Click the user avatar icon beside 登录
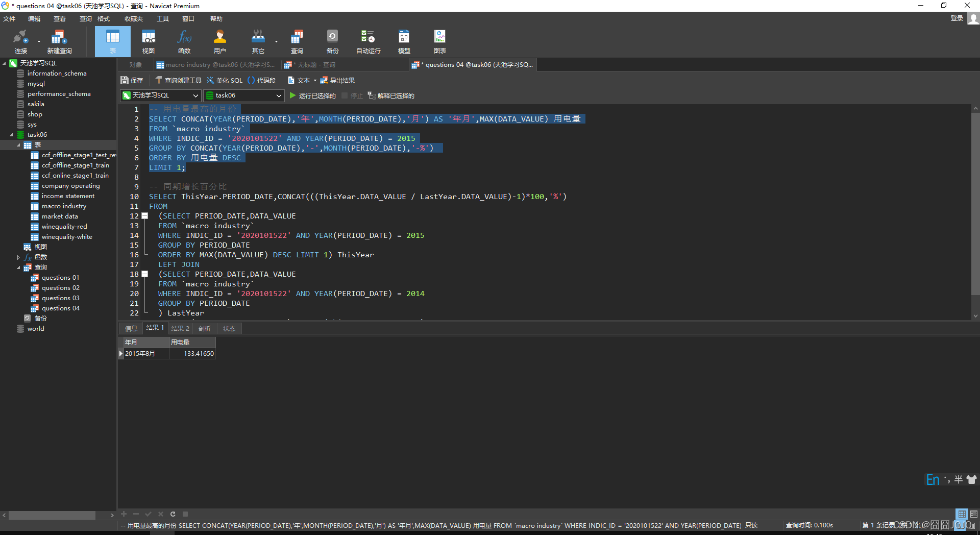Image resolution: width=980 pixels, height=535 pixels. pos(973,18)
